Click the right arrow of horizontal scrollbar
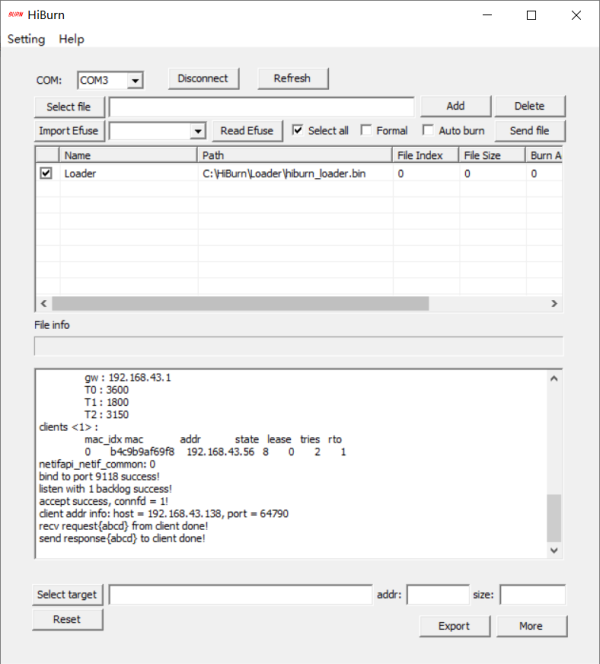 click(x=554, y=304)
